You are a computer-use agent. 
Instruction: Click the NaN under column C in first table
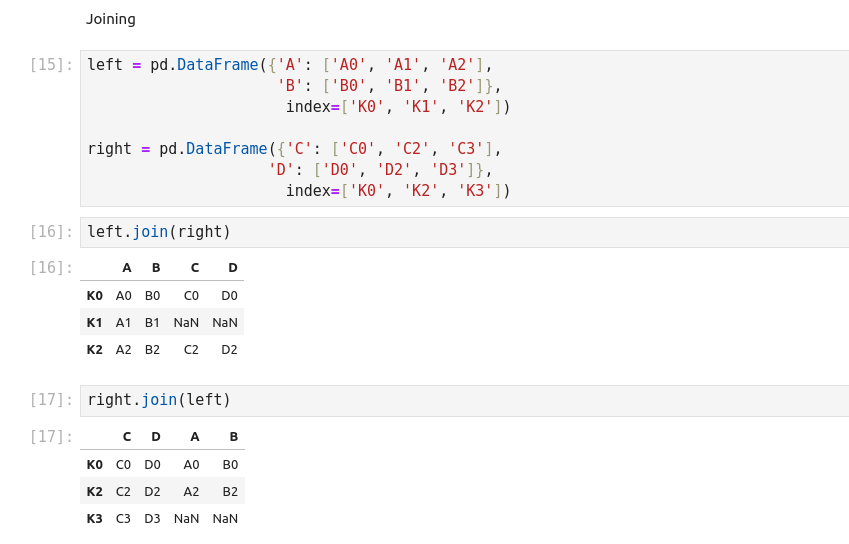pos(186,322)
